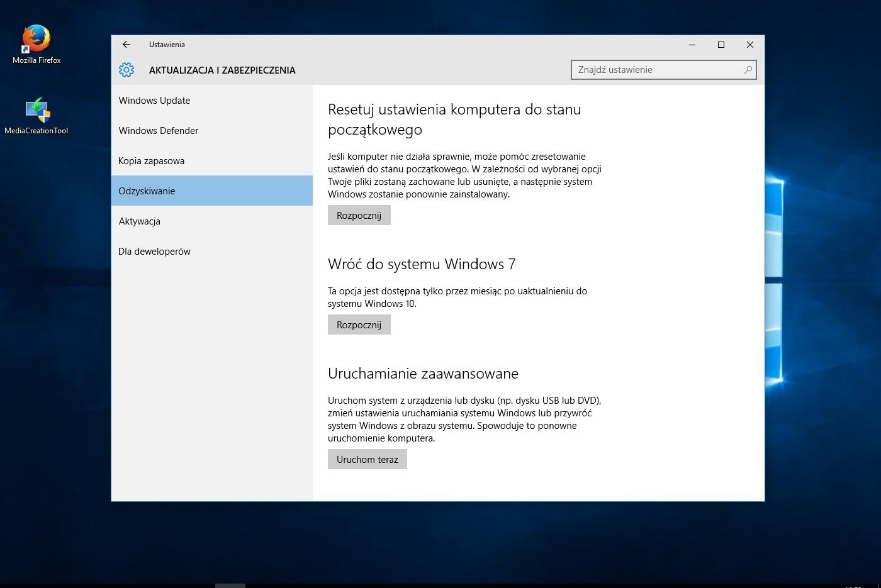Click Rozpocznij under Wróć do systemu Windows 7
Screen dimensions: 881x588
359,325
